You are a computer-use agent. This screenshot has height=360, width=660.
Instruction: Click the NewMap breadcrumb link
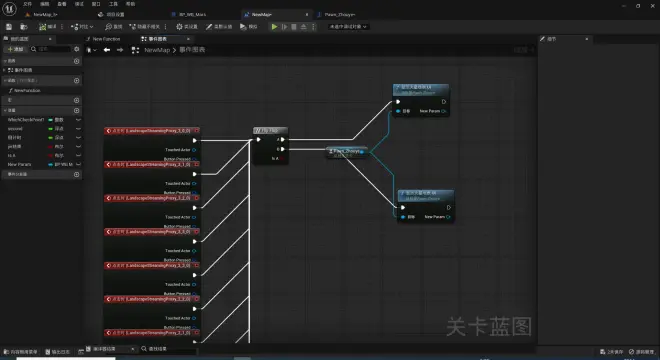[157, 50]
